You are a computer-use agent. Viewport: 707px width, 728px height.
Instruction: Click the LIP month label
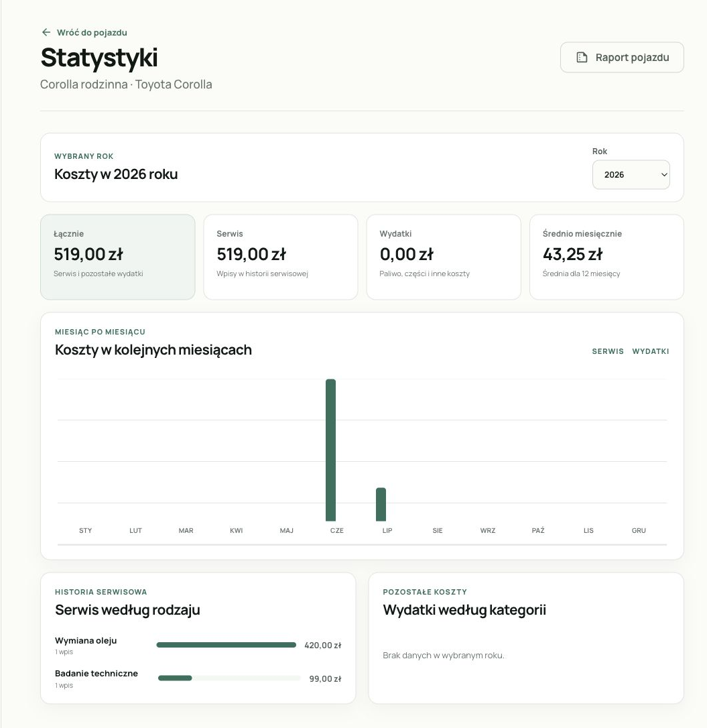point(387,530)
